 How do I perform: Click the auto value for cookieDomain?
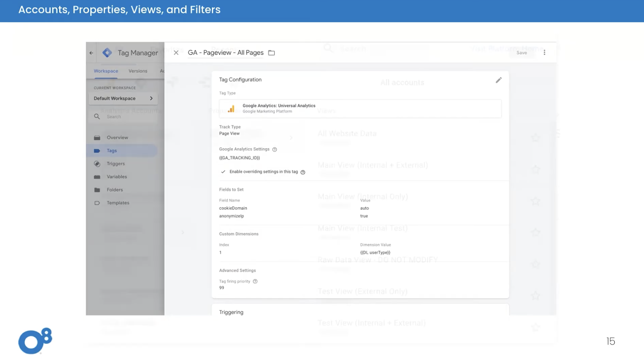point(364,208)
